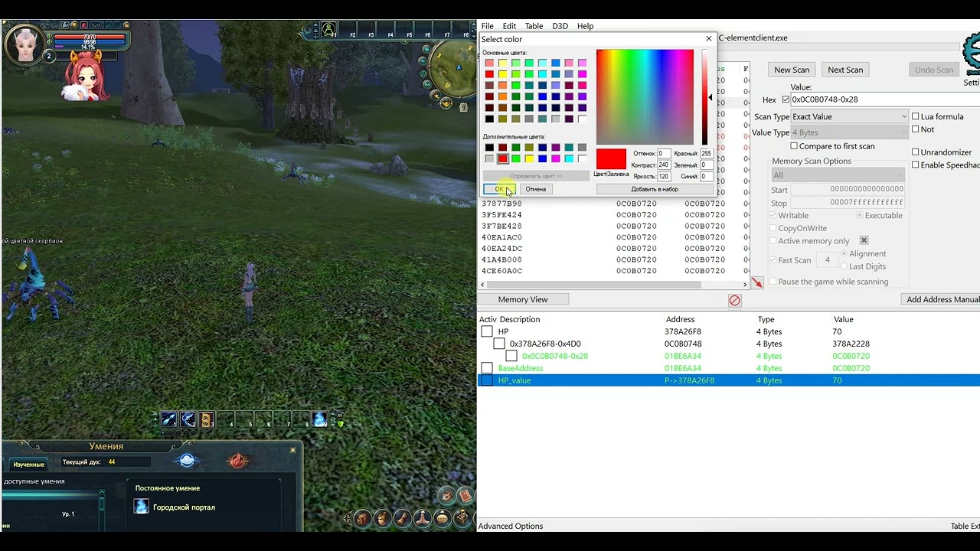Click Добавить в набор button

click(x=655, y=189)
